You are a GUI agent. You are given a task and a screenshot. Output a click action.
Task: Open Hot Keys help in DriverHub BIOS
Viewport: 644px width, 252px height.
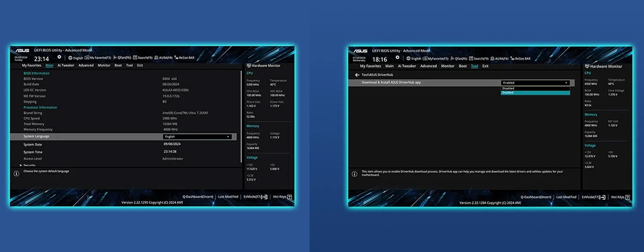tap(620, 197)
